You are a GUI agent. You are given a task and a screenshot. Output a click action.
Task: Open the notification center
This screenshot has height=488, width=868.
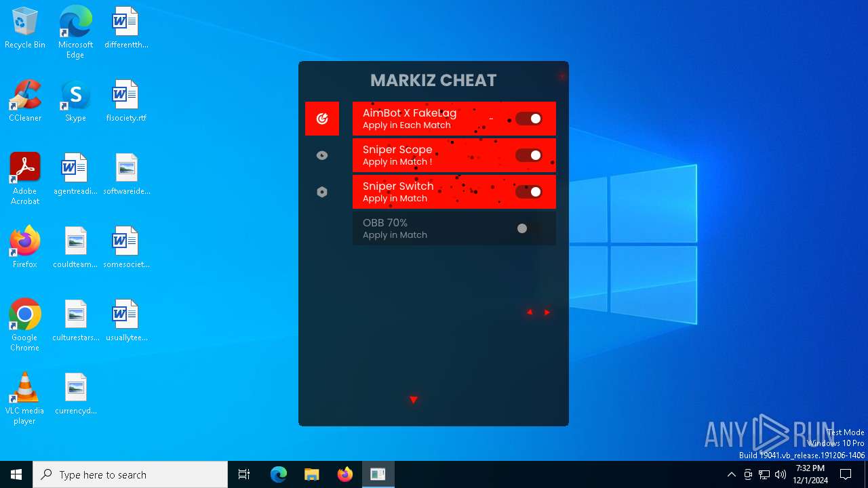point(846,474)
